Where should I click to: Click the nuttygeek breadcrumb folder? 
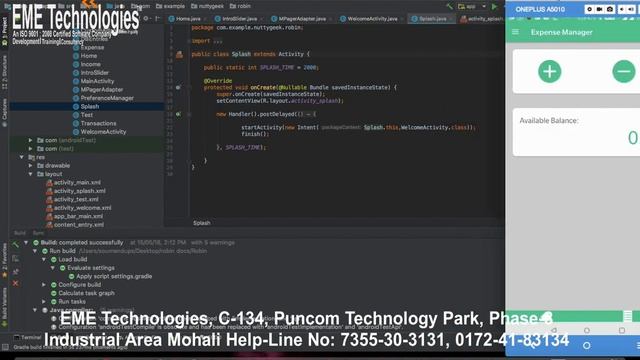coord(207,6)
